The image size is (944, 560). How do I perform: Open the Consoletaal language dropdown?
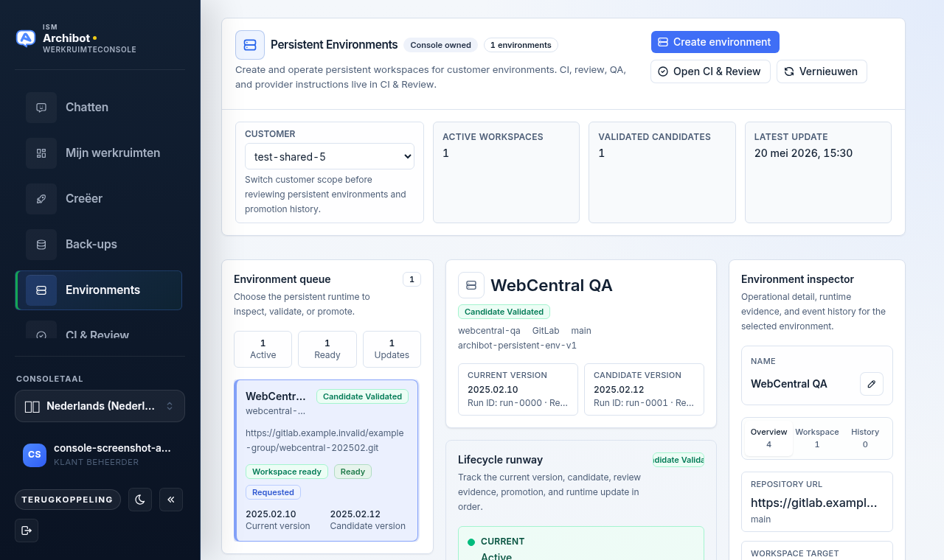pos(100,406)
